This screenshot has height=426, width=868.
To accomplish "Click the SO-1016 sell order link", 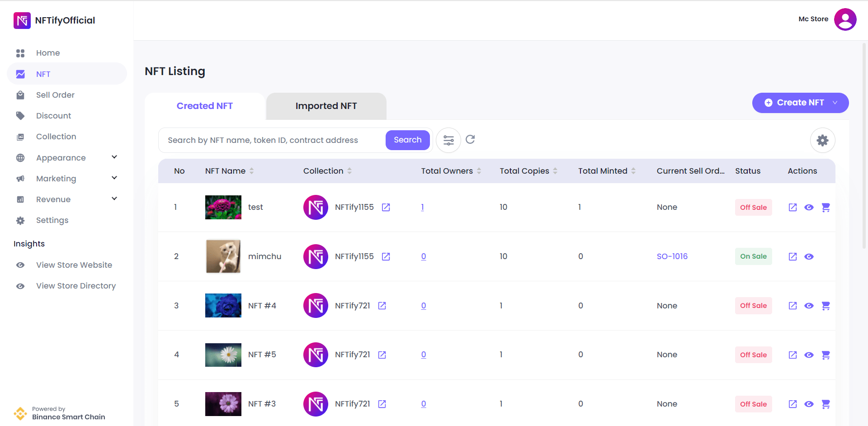I will coord(672,256).
